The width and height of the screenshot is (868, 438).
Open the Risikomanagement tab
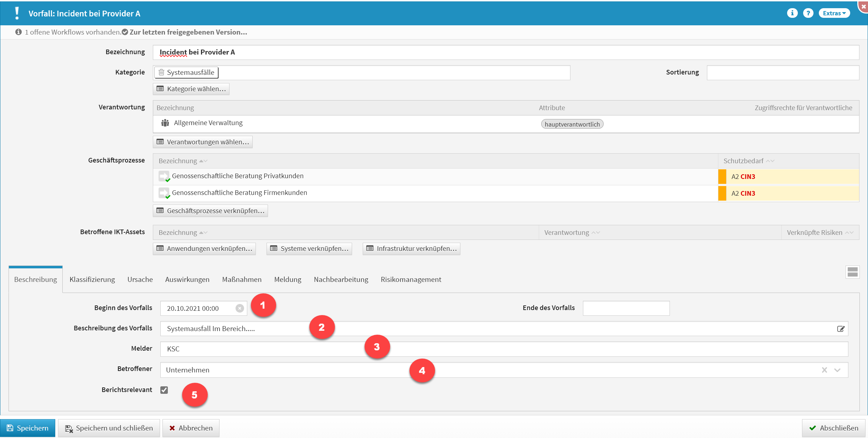click(410, 279)
